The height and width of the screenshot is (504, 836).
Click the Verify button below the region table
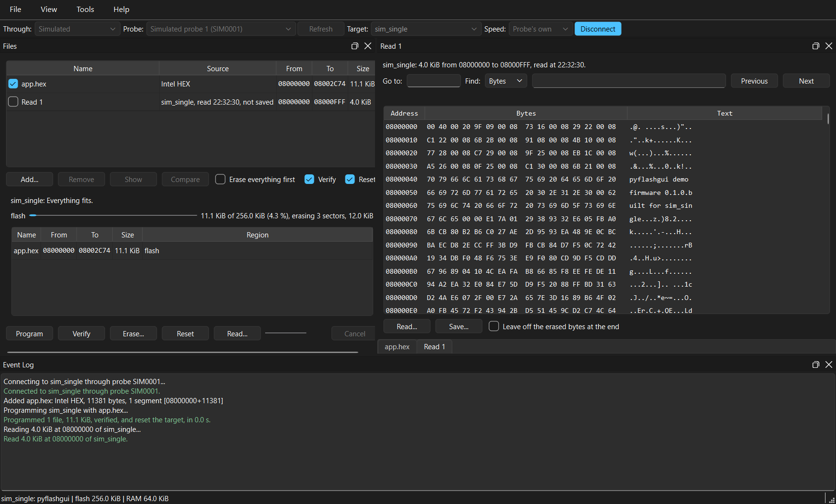(x=81, y=334)
